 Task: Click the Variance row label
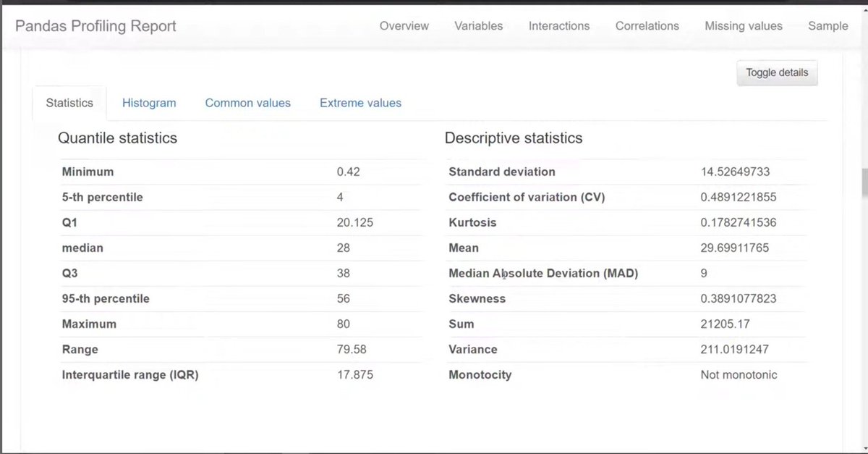pos(473,349)
